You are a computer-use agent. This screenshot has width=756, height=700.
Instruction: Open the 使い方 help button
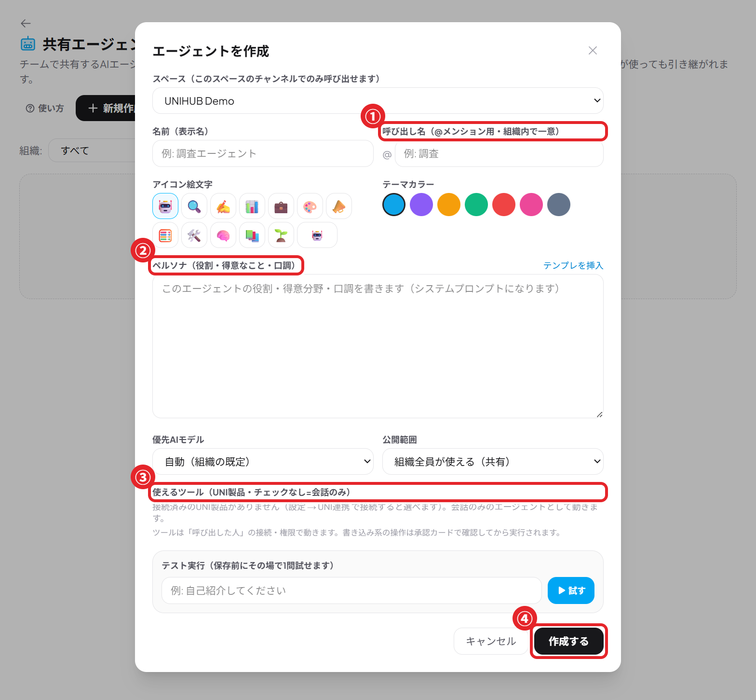coord(45,108)
